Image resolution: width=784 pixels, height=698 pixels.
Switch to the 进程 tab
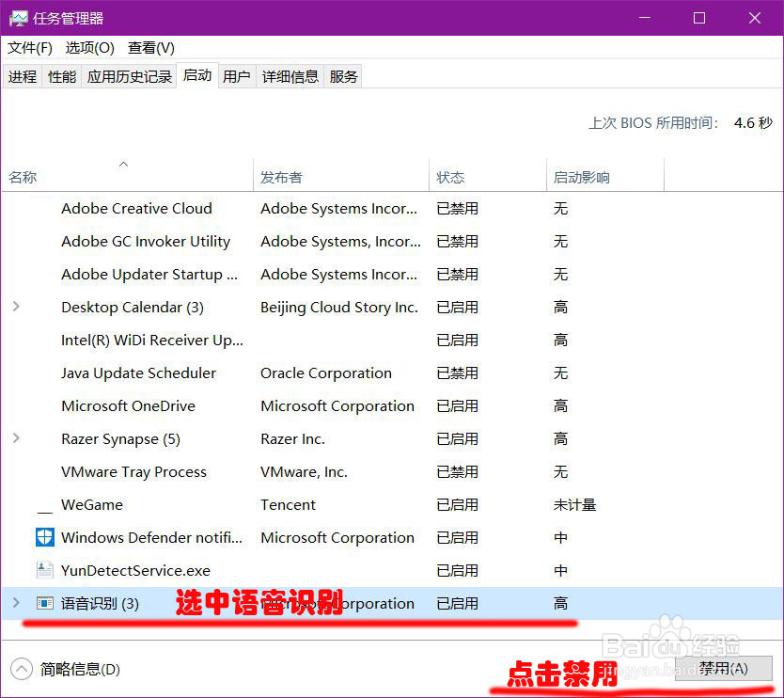coord(23,75)
